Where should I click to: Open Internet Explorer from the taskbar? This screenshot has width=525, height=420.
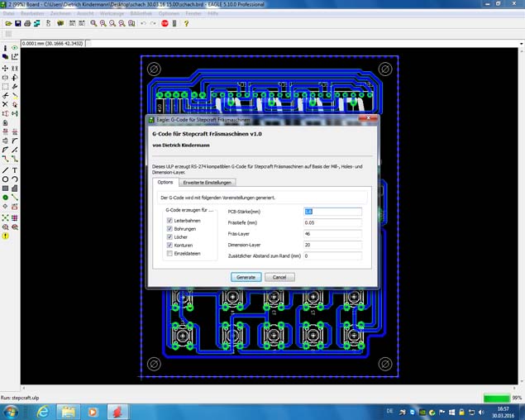(x=43, y=412)
